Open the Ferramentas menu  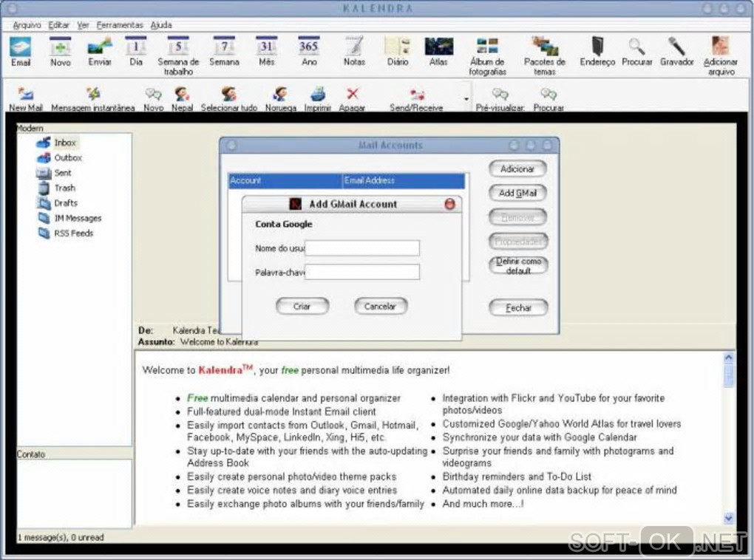120,25
